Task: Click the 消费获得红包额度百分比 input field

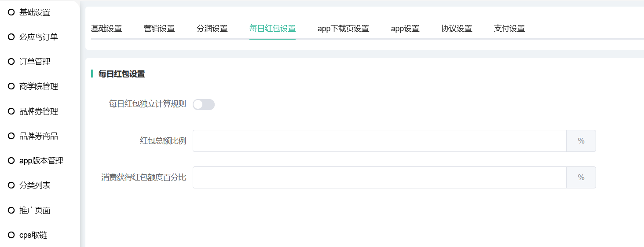Action: [x=379, y=177]
